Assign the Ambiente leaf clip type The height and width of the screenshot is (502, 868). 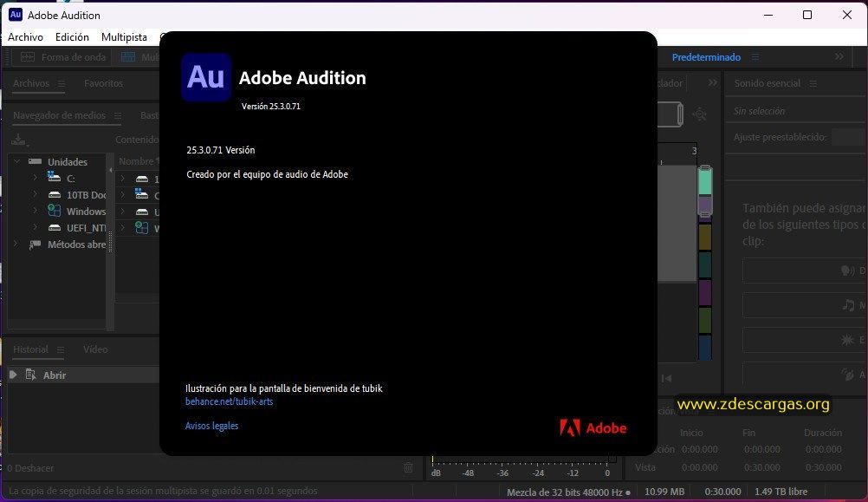click(x=847, y=375)
